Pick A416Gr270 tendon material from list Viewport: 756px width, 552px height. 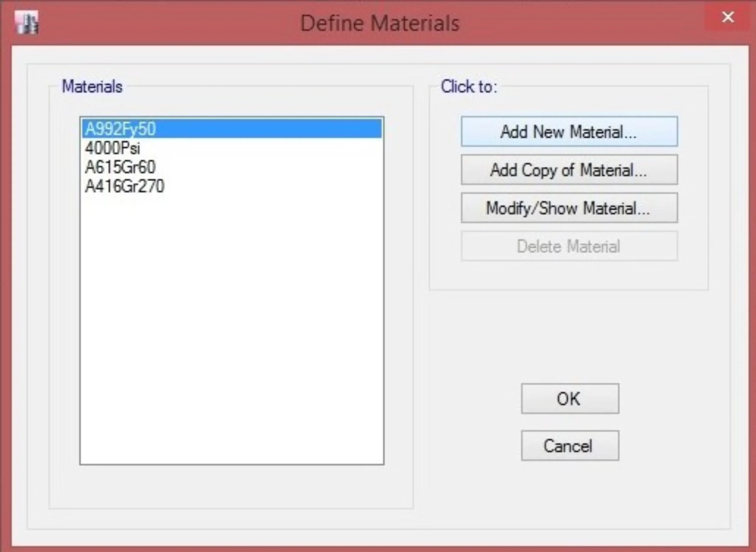click(124, 186)
